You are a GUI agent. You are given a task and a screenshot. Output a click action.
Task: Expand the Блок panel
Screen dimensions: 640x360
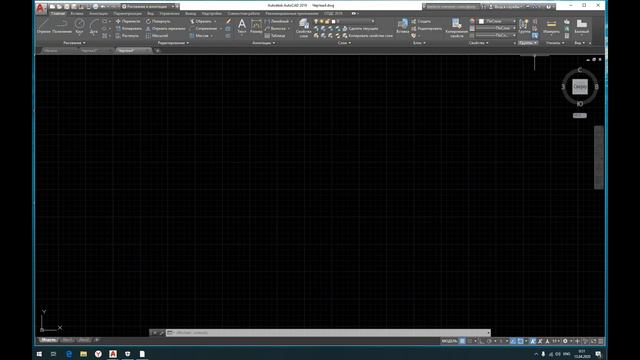[419, 43]
